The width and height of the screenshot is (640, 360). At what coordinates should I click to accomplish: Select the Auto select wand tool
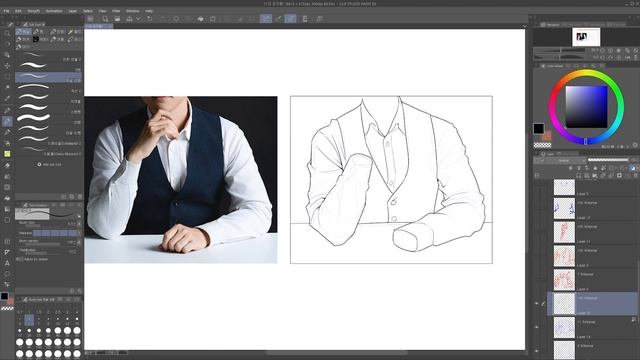[x=7, y=87]
